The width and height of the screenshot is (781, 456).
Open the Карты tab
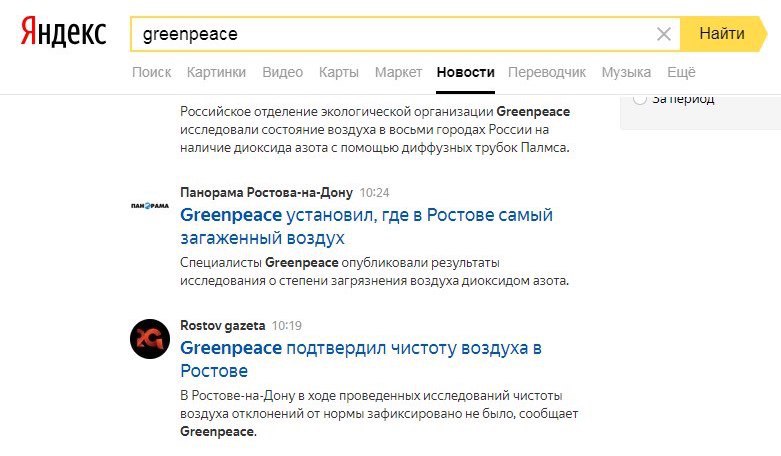click(x=339, y=72)
